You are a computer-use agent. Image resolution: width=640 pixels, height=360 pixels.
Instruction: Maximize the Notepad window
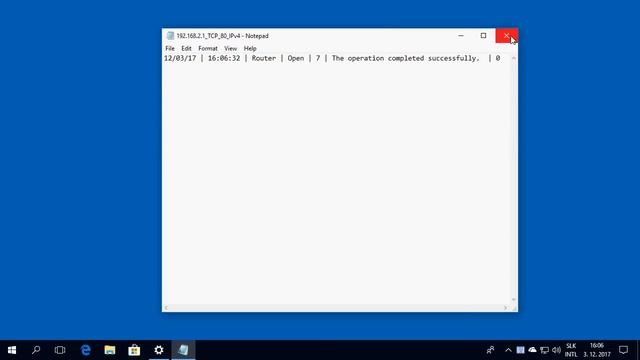[x=483, y=36]
